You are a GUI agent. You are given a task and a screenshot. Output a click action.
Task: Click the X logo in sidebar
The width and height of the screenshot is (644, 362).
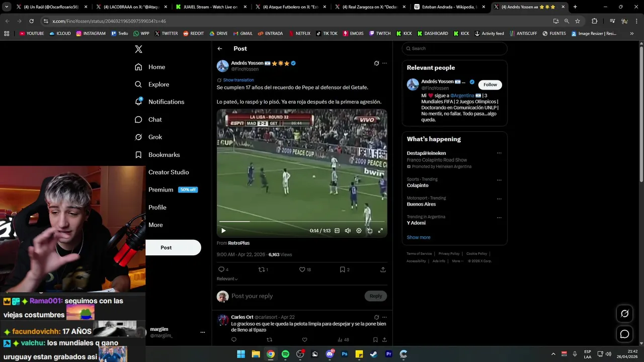click(x=138, y=49)
